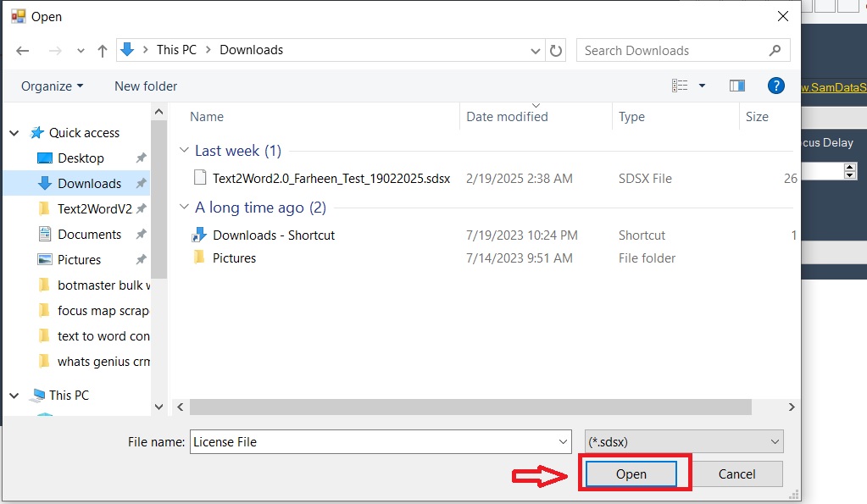Click the file list horizontal scrollbar
This screenshot has height=504, width=867.
tap(470, 407)
